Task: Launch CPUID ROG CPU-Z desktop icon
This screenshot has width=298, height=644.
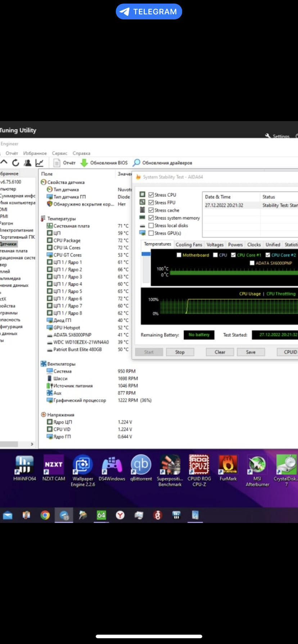Action: coord(199,471)
